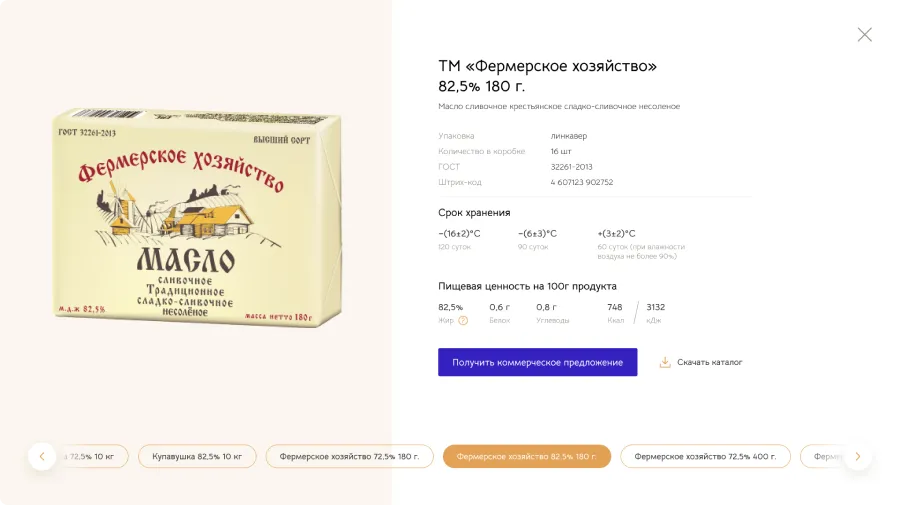The width and height of the screenshot is (900, 505).
Task: Click active Фермерское хозяйство 82,5% 180 г. tab
Action: click(526, 456)
